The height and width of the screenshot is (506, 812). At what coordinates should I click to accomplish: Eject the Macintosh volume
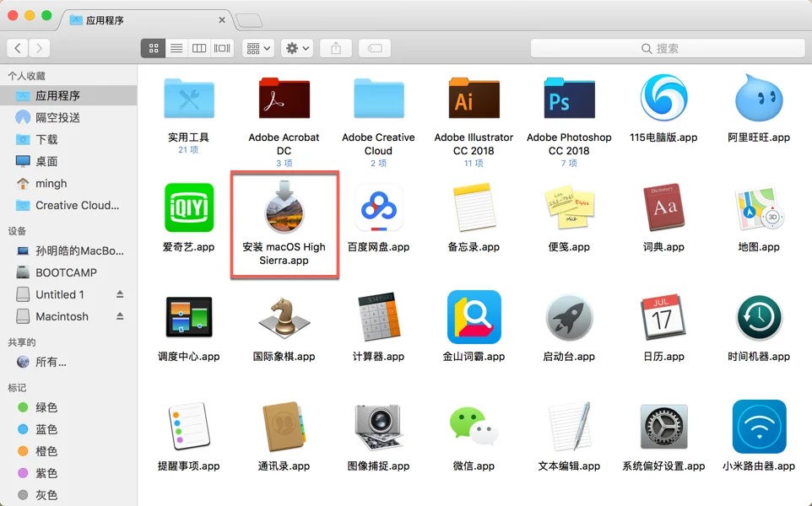tap(120, 315)
